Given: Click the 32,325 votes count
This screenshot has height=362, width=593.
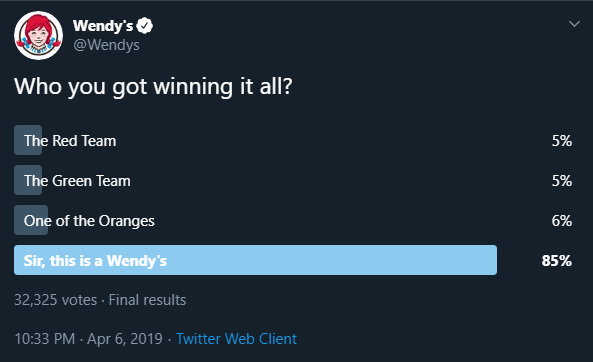Looking at the screenshot, I should tap(56, 300).
